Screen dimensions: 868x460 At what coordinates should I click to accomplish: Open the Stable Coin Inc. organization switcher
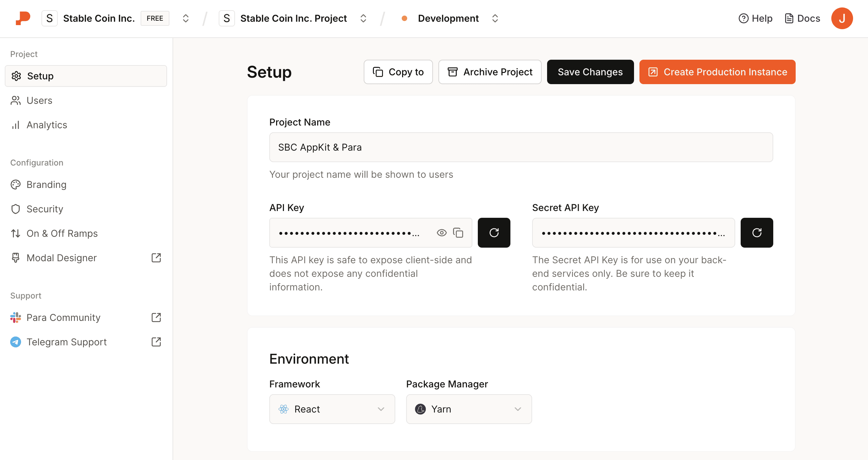185,18
